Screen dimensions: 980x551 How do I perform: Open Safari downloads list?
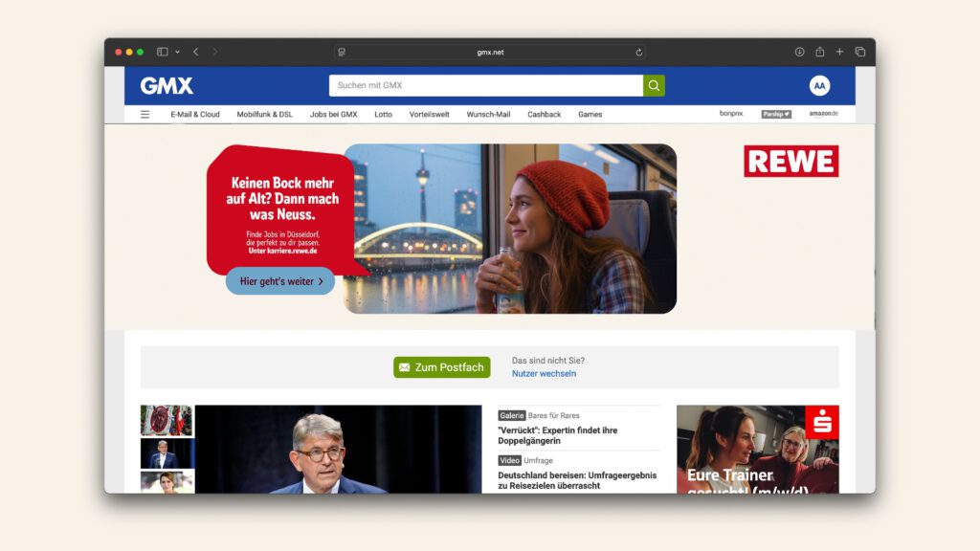(x=799, y=52)
